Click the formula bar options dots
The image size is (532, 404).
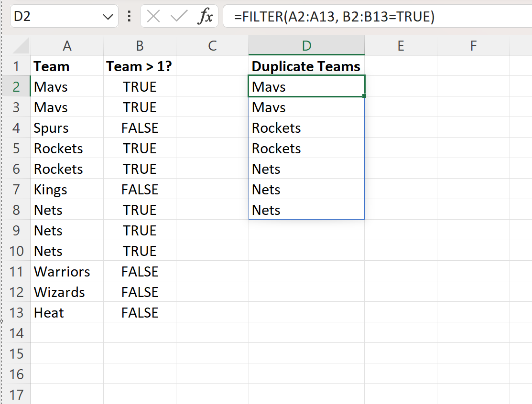(x=129, y=16)
